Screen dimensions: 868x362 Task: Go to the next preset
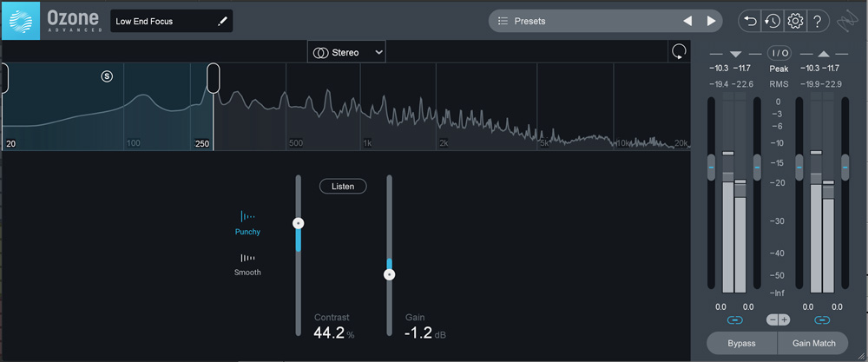tap(712, 21)
